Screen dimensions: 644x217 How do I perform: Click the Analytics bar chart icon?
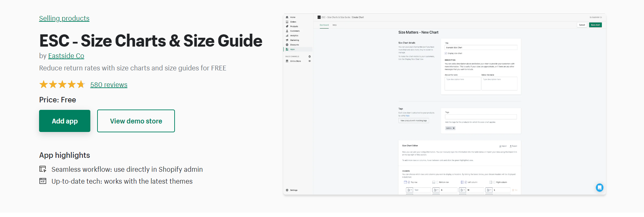point(287,36)
